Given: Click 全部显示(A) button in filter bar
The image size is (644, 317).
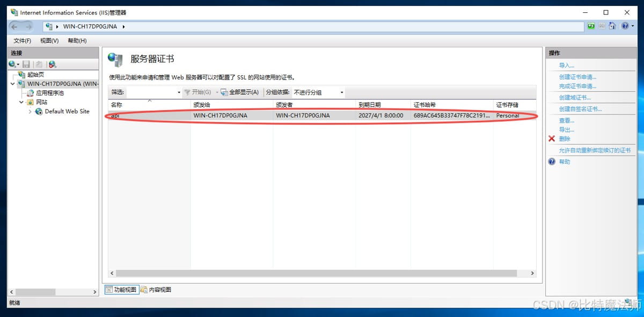Looking at the screenshot, I should [240, 92].
